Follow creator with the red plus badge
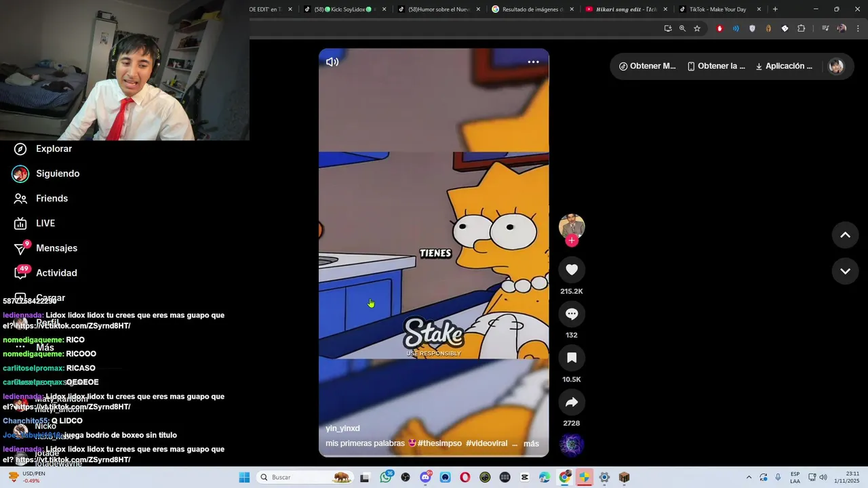This screenshot has width=868, height=488. click(572, 241)
